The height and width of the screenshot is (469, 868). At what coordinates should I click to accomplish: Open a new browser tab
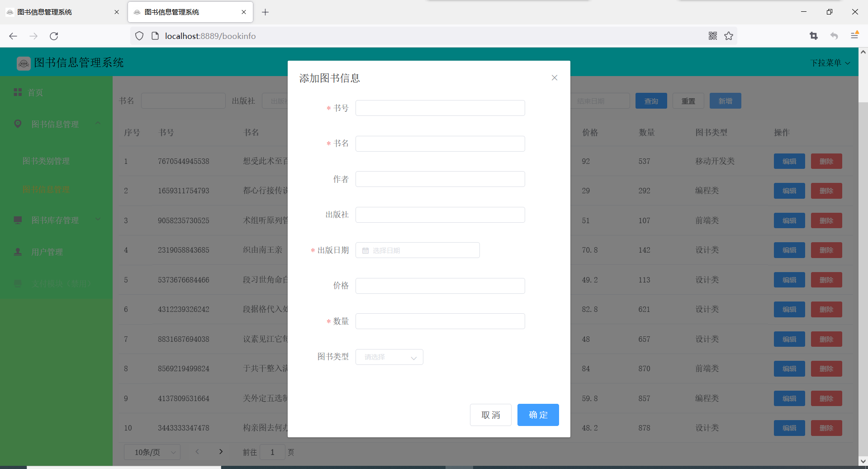(x=266, y=12)
